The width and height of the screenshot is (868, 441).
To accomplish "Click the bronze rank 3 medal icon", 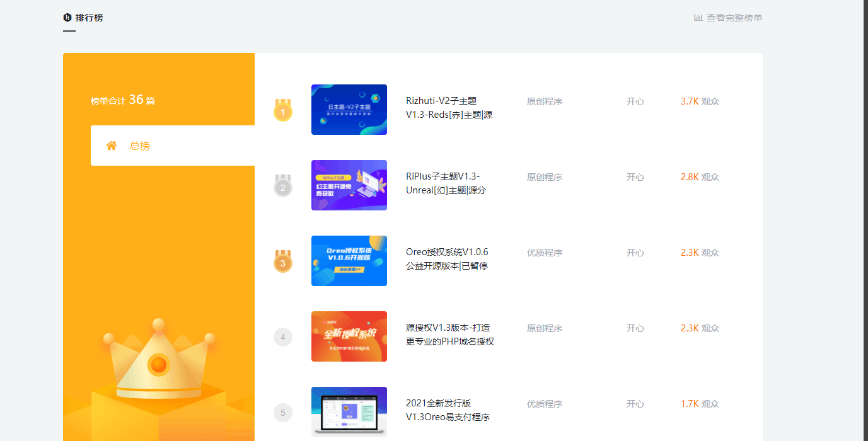I will coord(282,262).
